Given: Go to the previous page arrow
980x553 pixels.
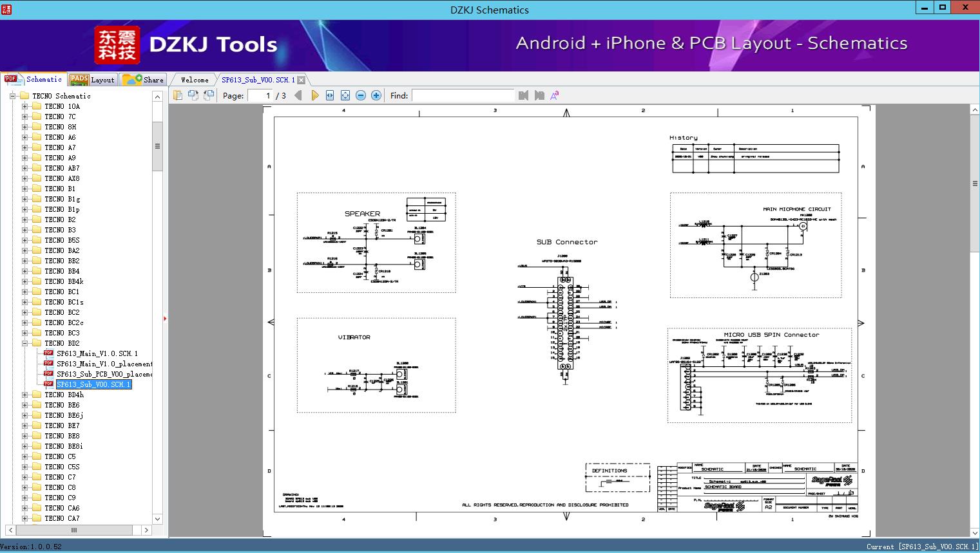Looking at the screenshot, I should coord(298,95).
